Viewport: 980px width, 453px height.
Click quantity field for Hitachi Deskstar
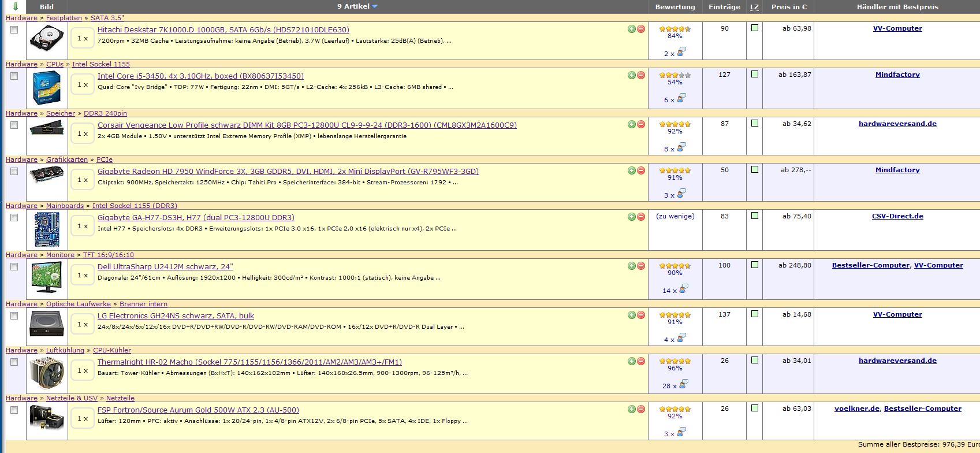(83, 38)
